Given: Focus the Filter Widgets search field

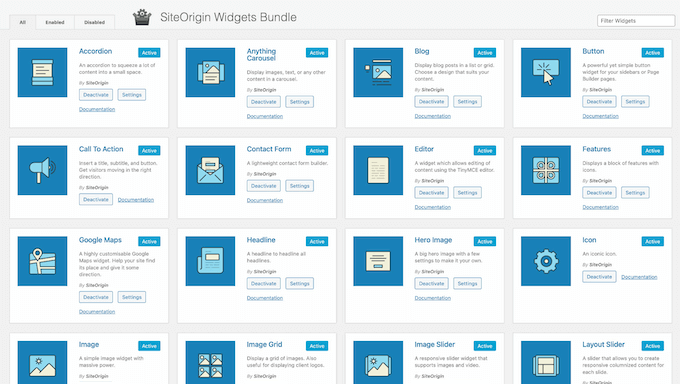Looking at the screenshot, I should pos(636,21).
